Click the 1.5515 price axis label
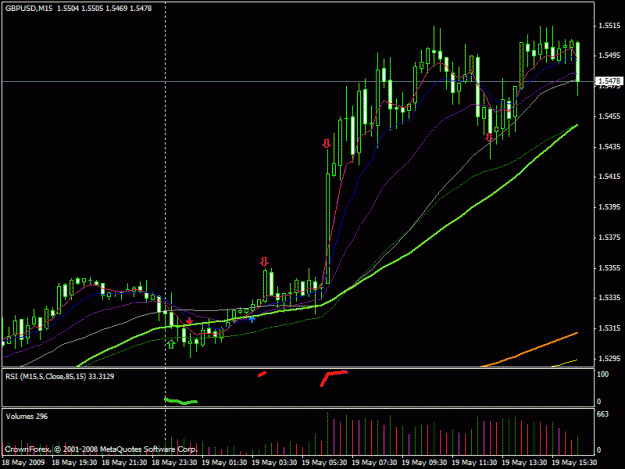 point(609,26)
